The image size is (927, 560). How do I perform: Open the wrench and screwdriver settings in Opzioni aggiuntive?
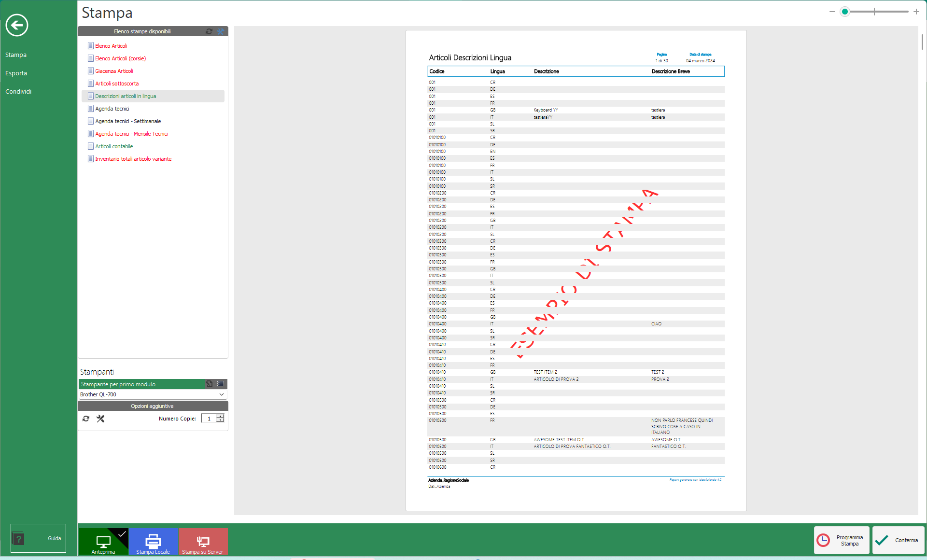(x=100, y=419)
